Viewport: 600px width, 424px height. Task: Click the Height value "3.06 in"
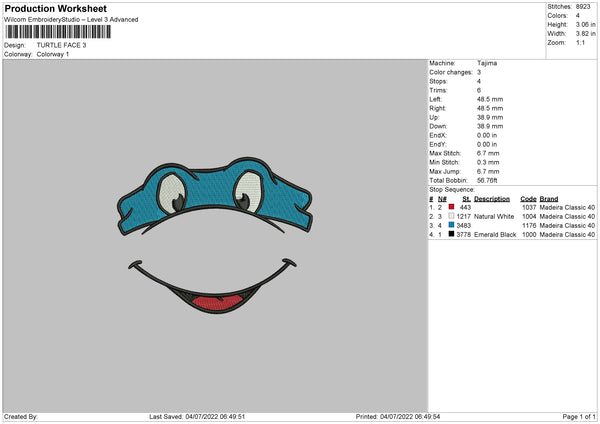click(585, 24)
